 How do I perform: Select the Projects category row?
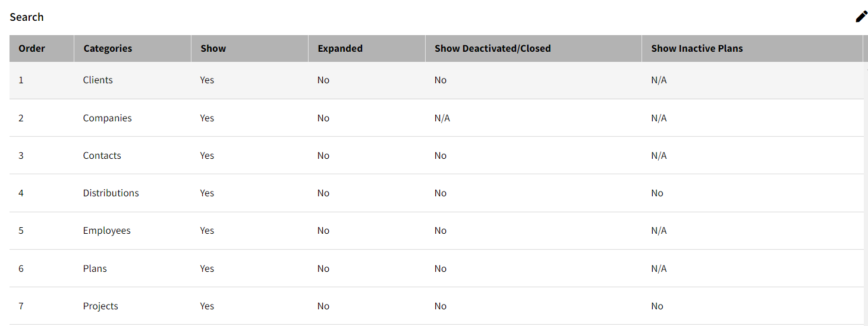436,306
